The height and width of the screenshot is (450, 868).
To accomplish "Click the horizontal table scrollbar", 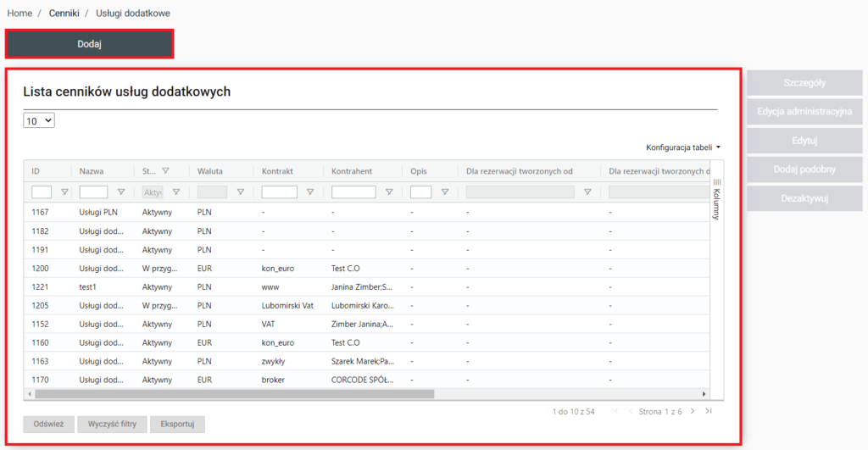I will tap(234, 394).
